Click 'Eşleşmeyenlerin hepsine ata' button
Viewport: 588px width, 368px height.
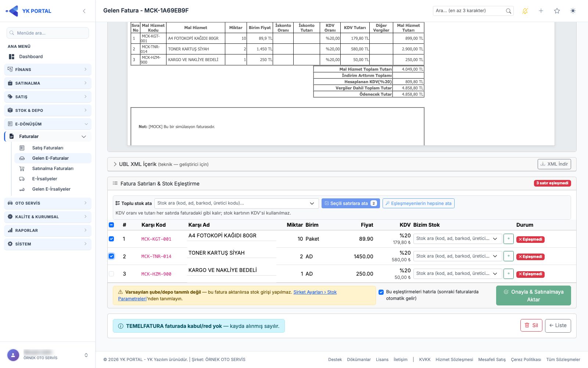pyautogui.click(x=419, y=203)
